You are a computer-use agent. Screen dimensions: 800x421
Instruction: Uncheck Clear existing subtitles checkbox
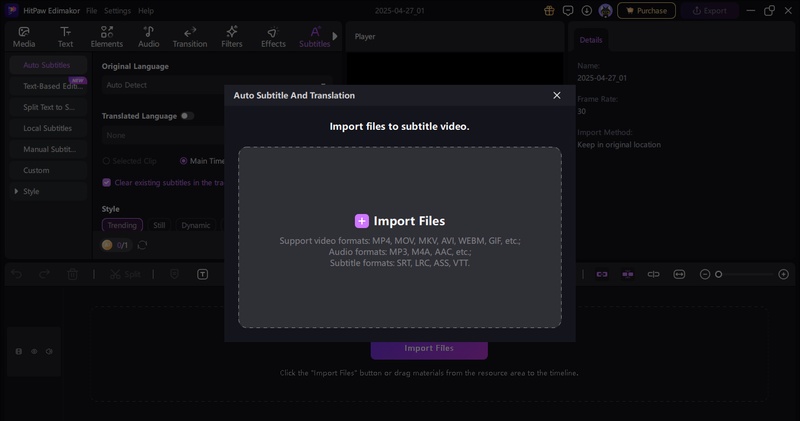107,183
